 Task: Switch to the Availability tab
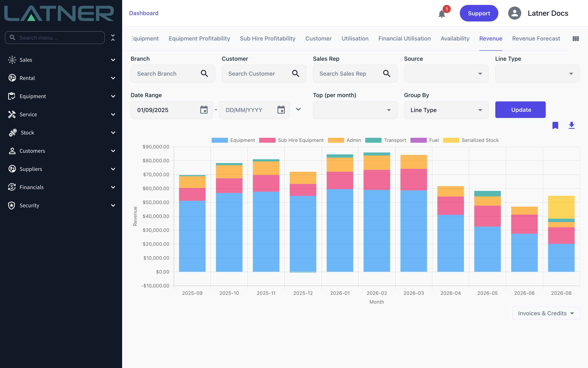tap(455, 38)
